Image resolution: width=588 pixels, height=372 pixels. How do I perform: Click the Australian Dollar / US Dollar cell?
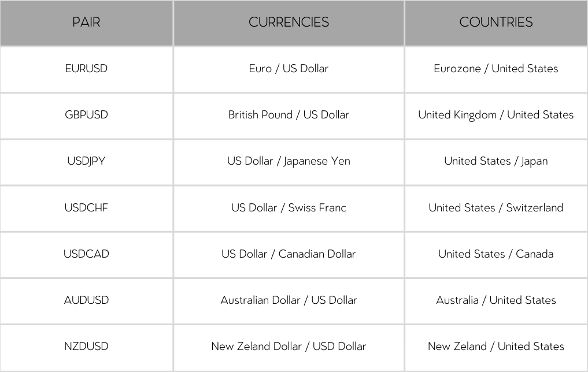(x=289, y=300)
